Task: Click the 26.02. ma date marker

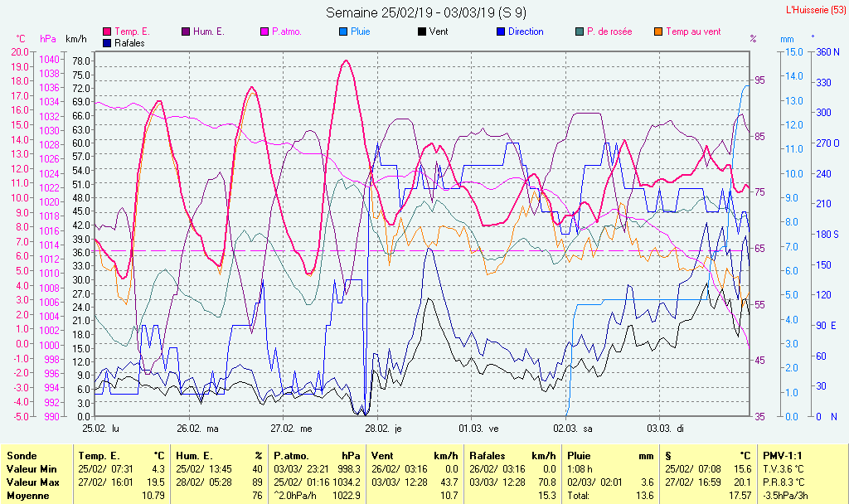Action: click(x=197, y=429)
